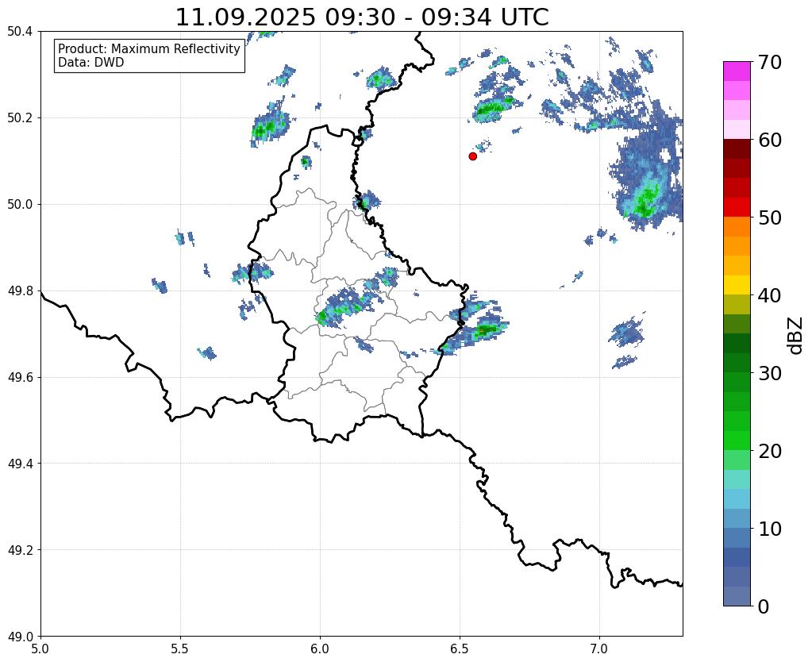Click the longitude tick label '6.0'
Screen dimensions: 812x662
click(320, 649)
